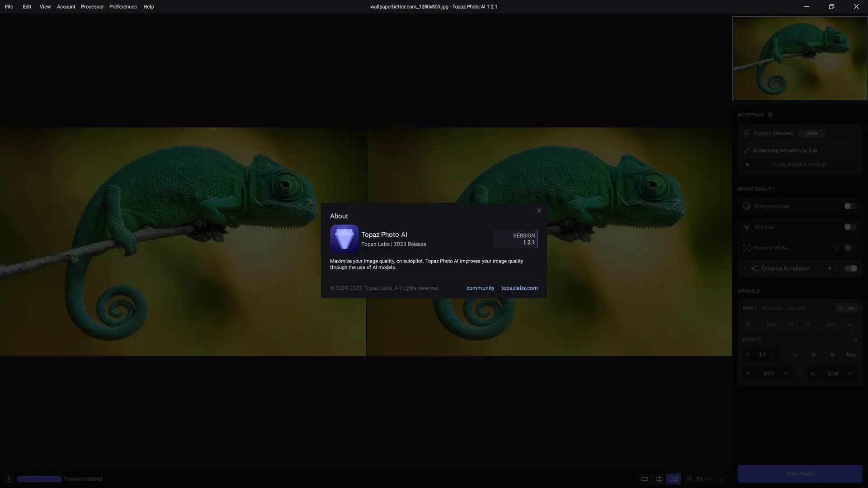868x488 pixels.
Task: Disable the Enhance Resolution switch
Action: pos(850,268)
